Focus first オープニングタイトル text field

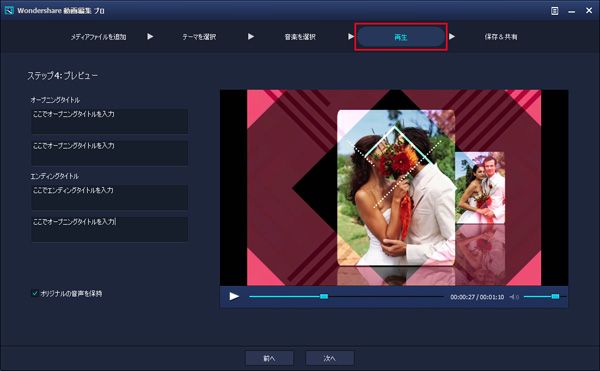(x=109, y=121)
